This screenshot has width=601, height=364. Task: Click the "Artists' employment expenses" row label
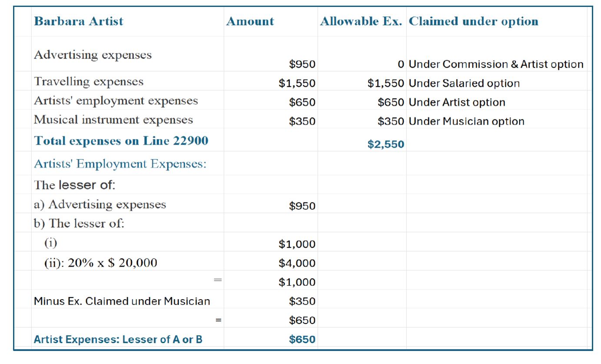coord(116,101)
